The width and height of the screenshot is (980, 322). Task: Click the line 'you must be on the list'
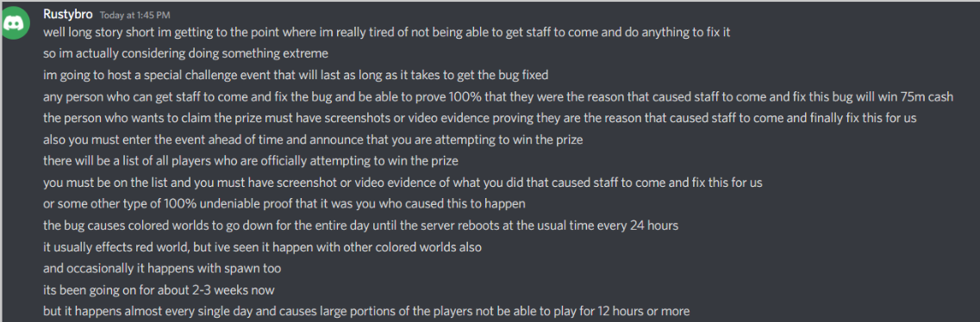click(x=403, y=183)
